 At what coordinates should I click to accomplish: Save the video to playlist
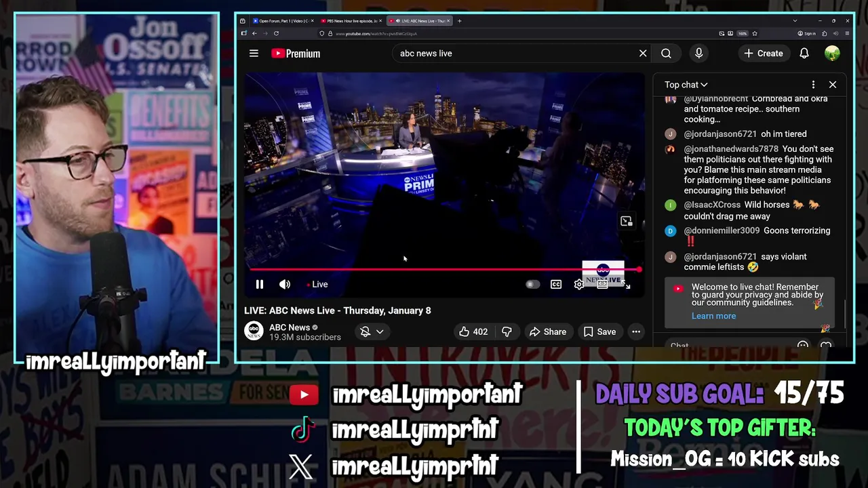tap(599, 332)
